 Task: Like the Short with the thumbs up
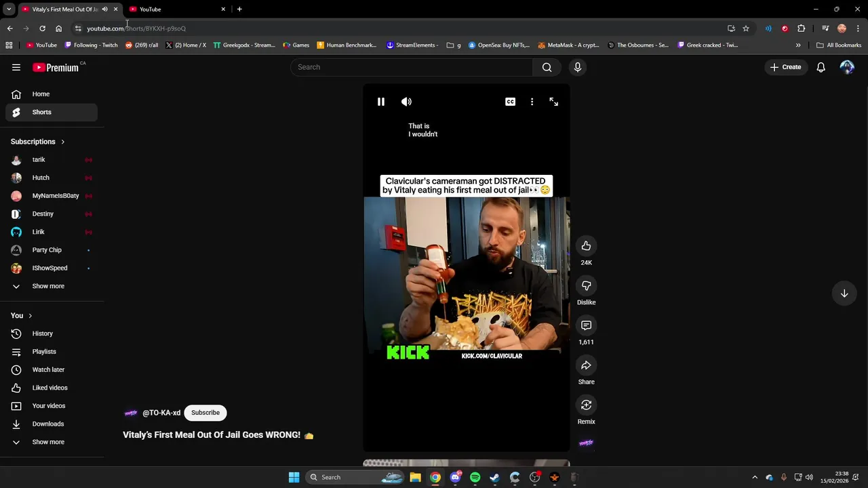coord(587,246)
